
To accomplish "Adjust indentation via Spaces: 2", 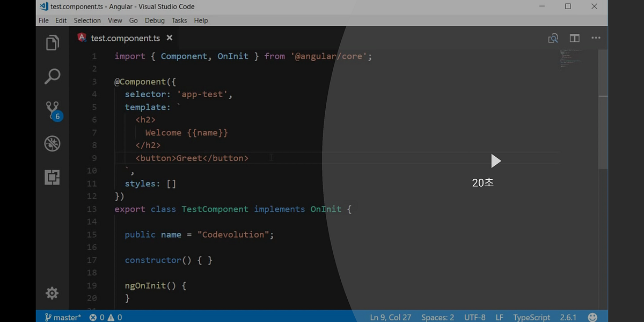I will click(x=437, y=317).
